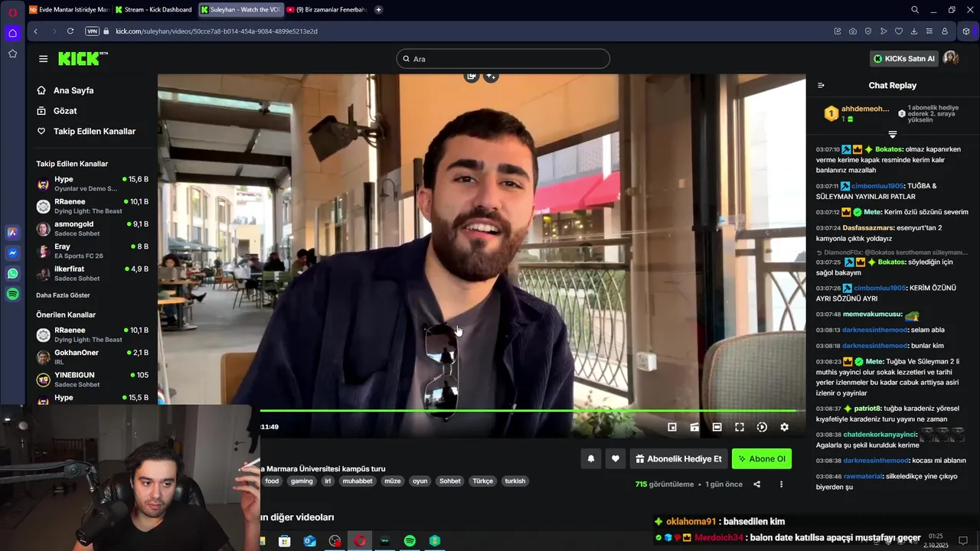Viewport: 980px width, 551px height.
Task: Open the extensions cube icon
Action: coord(966,31)
